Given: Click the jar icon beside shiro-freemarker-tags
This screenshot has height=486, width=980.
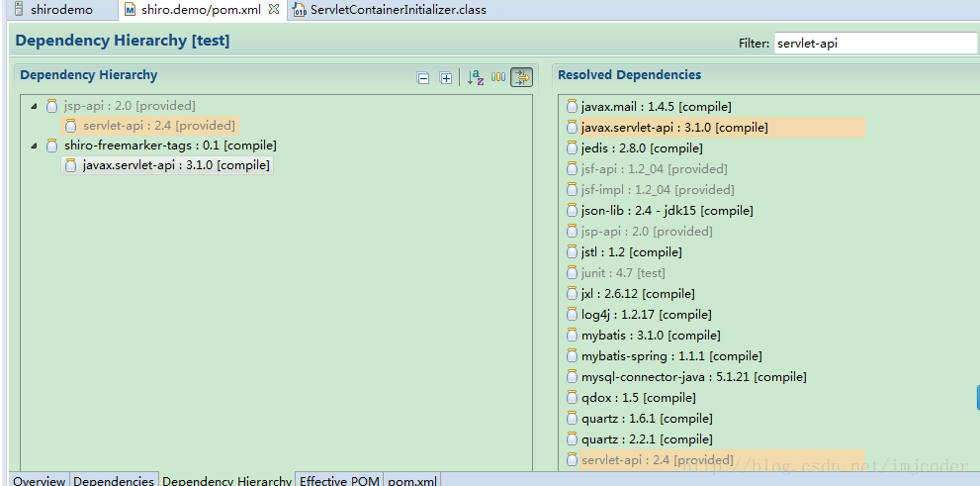Looking at the screenshot, I should click(51, 146).
